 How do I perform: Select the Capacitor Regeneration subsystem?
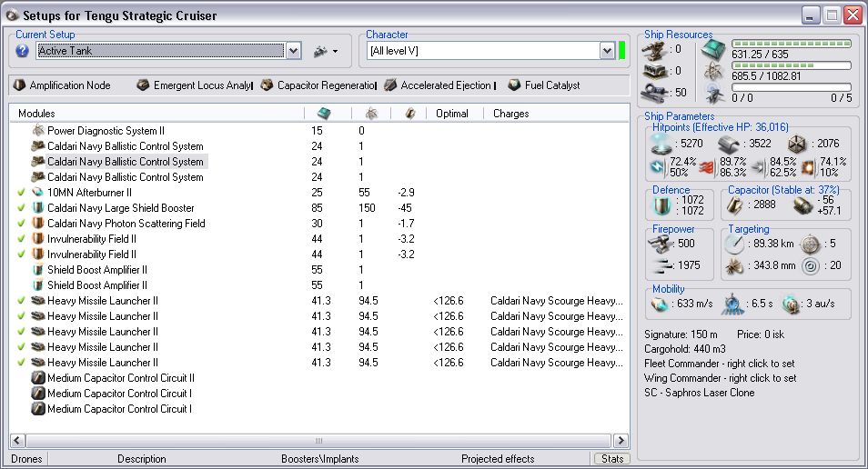tap(318, 85)
